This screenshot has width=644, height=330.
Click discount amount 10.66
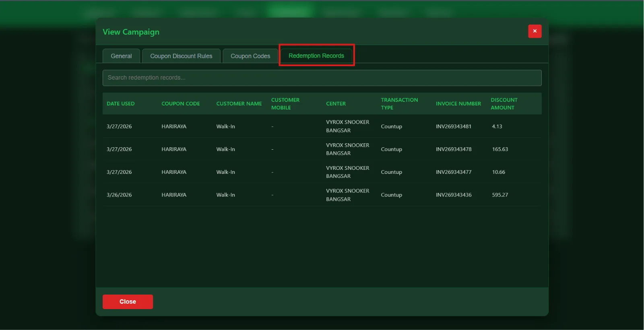click(499, 172)
